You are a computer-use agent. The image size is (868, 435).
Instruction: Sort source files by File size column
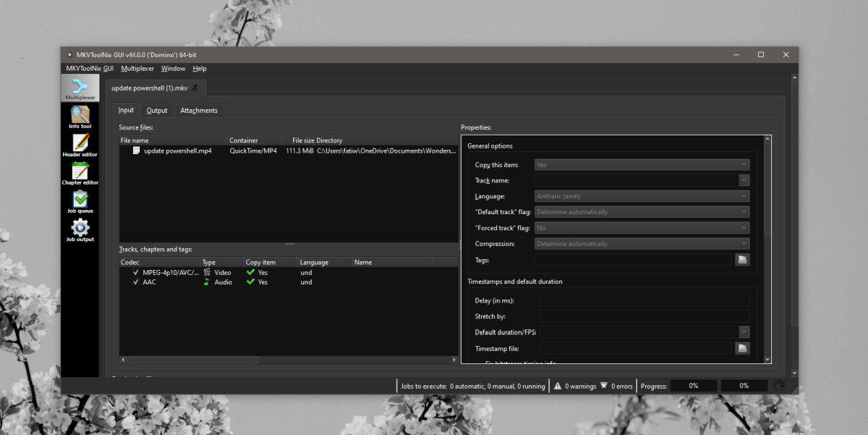[297, 140]
